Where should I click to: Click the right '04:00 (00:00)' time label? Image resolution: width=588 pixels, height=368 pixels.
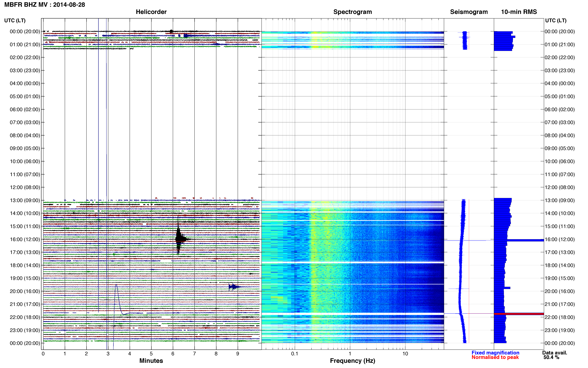pos(560,83)
